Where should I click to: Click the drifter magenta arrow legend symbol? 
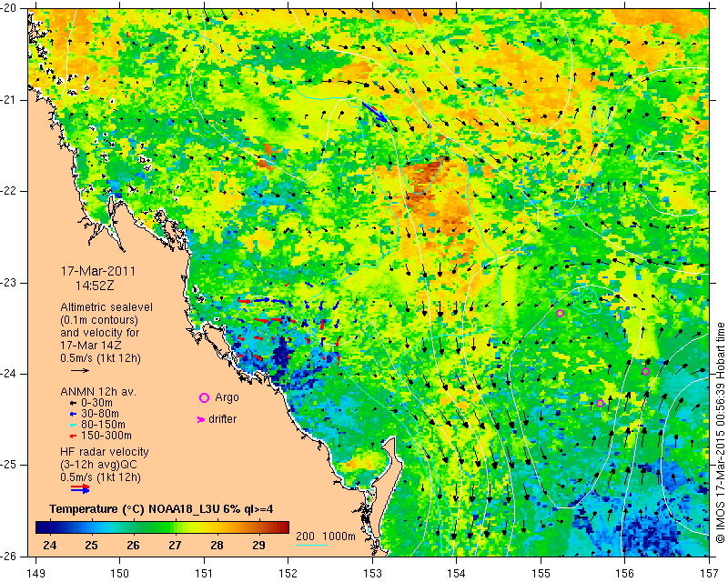tap(201, 419)
